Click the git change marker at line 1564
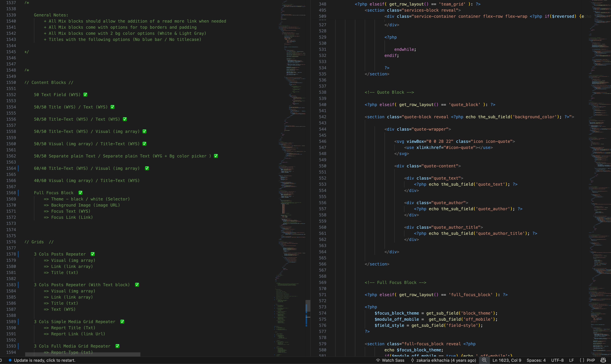The height and width of the screenshot is (364, 611). [x=18, y=168]
